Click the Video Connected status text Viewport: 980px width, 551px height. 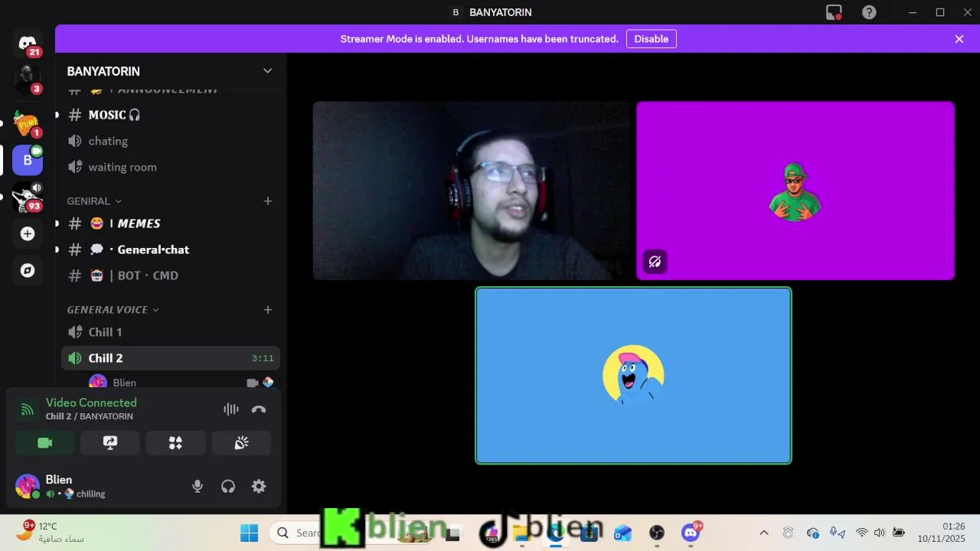pyautogui.click(x=91, y=403)
